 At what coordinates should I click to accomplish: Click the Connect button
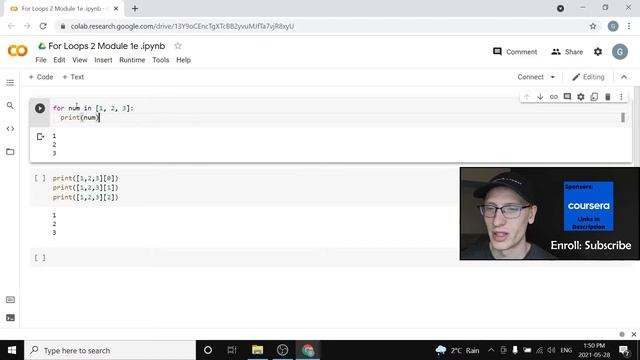531,77
